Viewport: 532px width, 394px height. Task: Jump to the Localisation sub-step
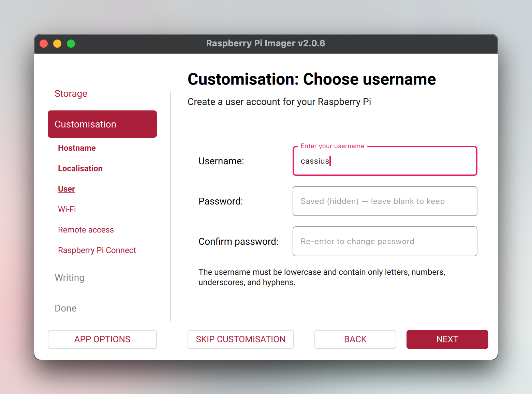[80, 168]
